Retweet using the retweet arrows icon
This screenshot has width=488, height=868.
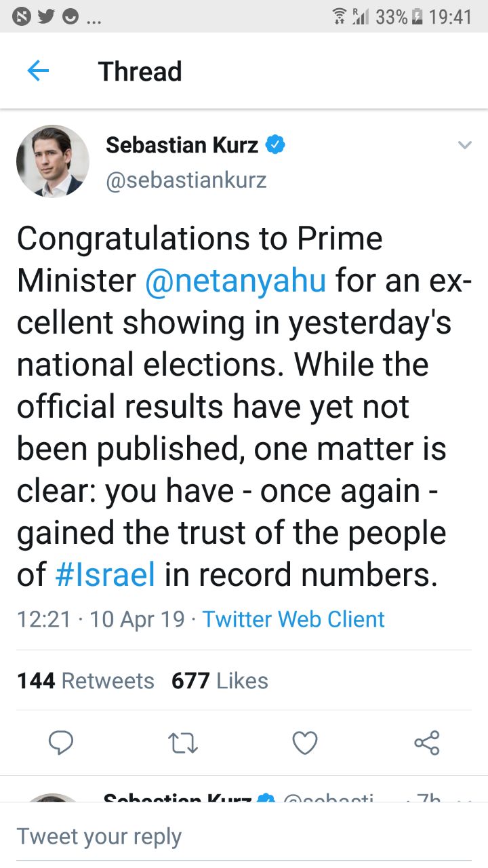point(183,743)
